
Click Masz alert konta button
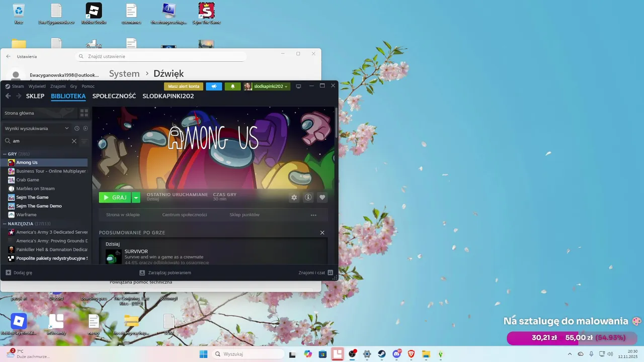184,86
